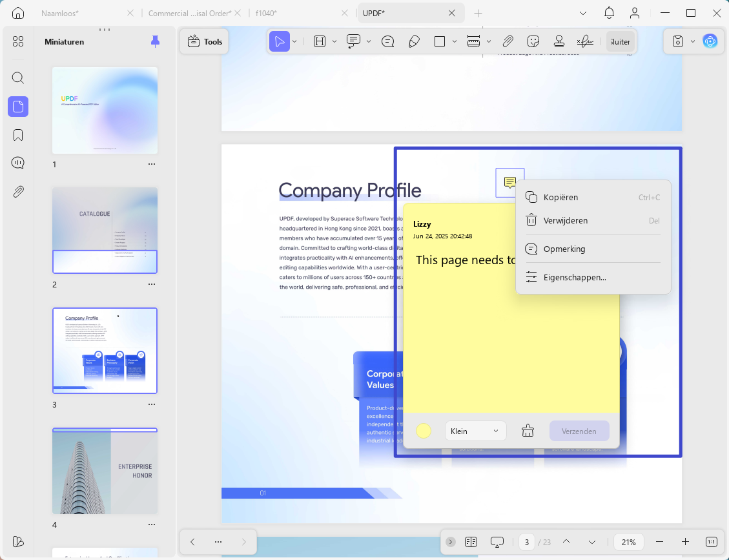Expand the save options dropdown arrow
Image resolution: width=729 pixels, height=560 pixels.
(693, 41)
